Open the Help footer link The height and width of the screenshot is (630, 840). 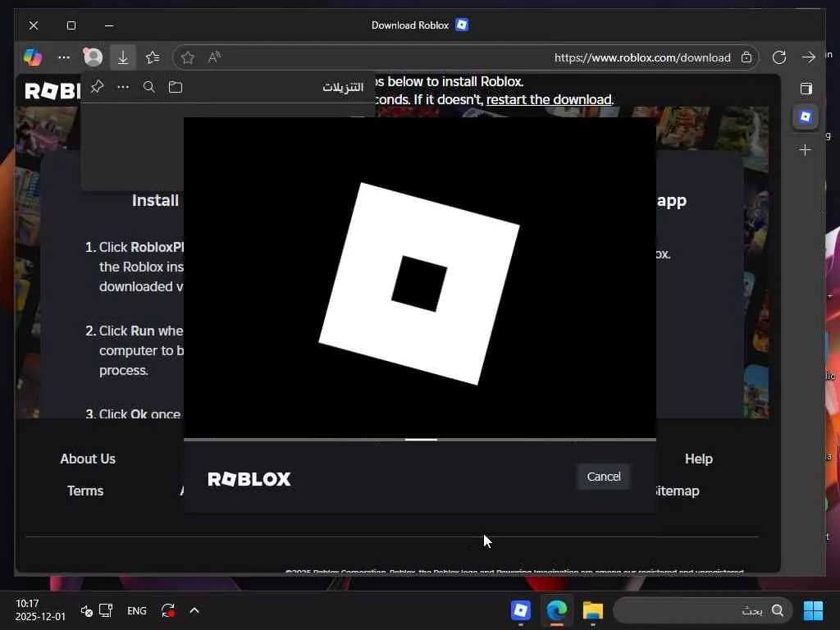(699, 459)
